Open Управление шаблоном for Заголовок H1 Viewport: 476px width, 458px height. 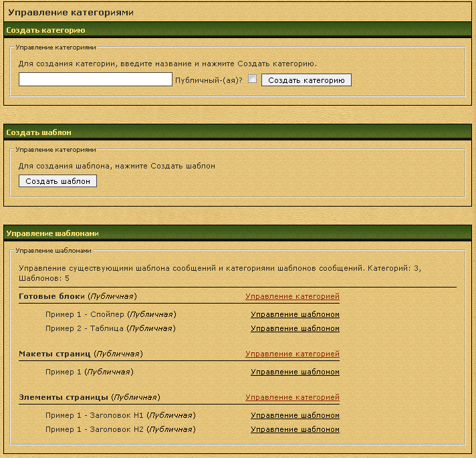click(x=295, y=415)
